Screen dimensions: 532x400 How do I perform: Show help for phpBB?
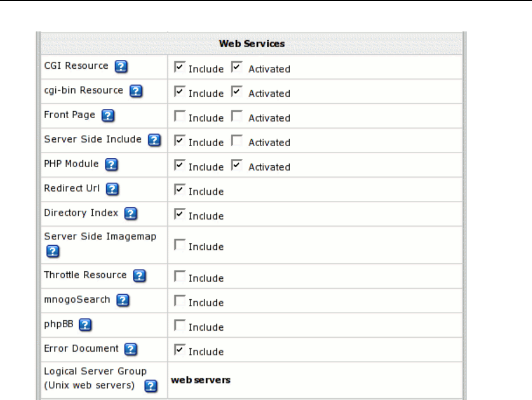pos(85,325)
